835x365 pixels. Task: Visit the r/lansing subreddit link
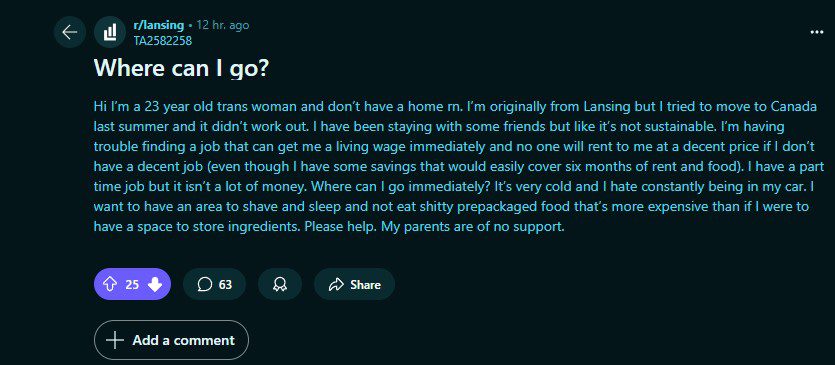click(x=158, y=25)
